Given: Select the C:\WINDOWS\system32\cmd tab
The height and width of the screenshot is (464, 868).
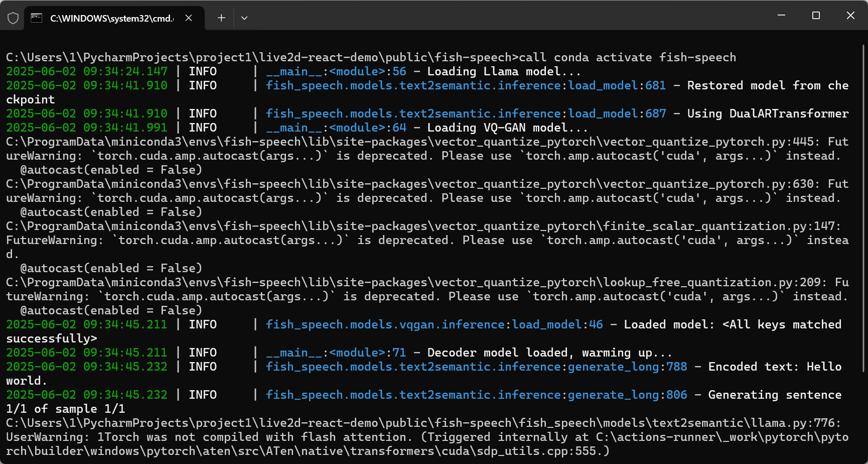Looking at the screenshot, I should (110, 18).
